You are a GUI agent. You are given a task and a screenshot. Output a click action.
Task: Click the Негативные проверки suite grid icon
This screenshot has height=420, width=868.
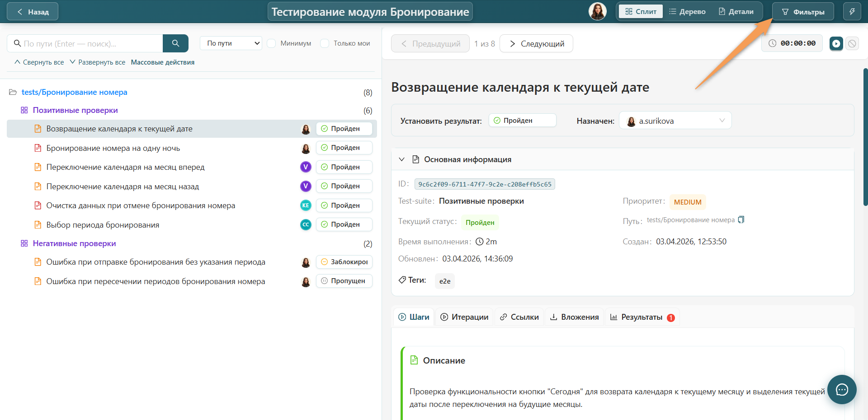pos(24,243)
